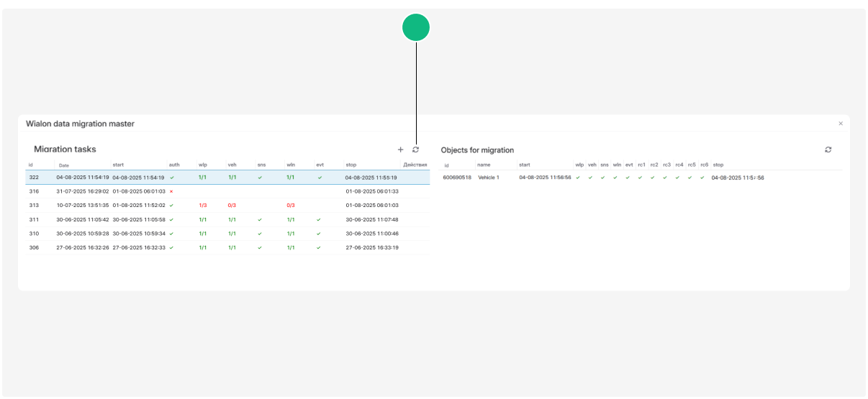
Task: Click the green circle annotation marker
Action: pyautogui.click(x=416, y=27)
